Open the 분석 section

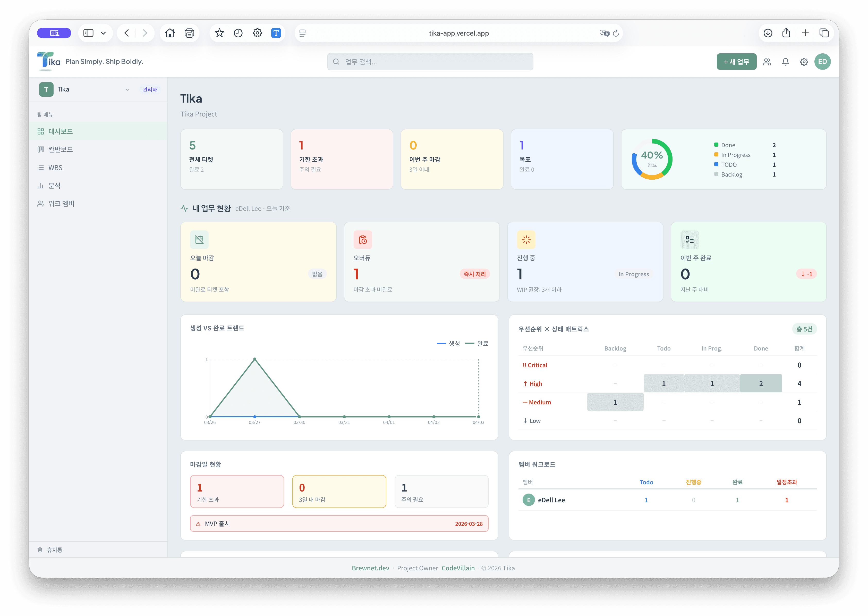[x=54, y=185]
